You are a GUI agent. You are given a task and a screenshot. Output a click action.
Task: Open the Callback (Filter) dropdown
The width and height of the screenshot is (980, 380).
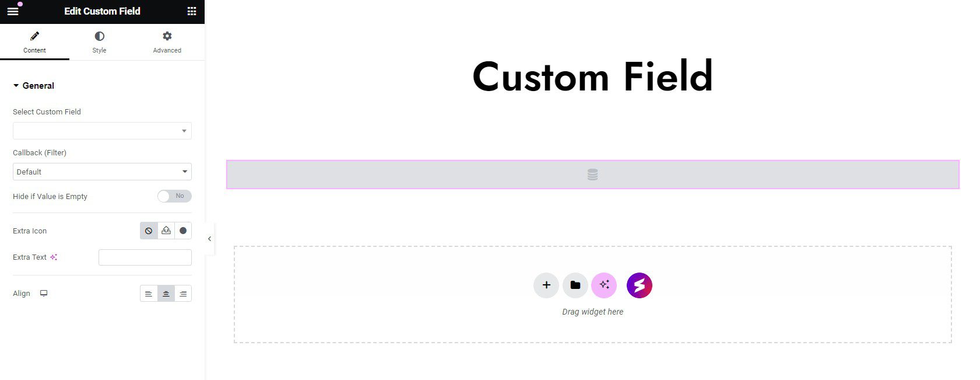102,171
